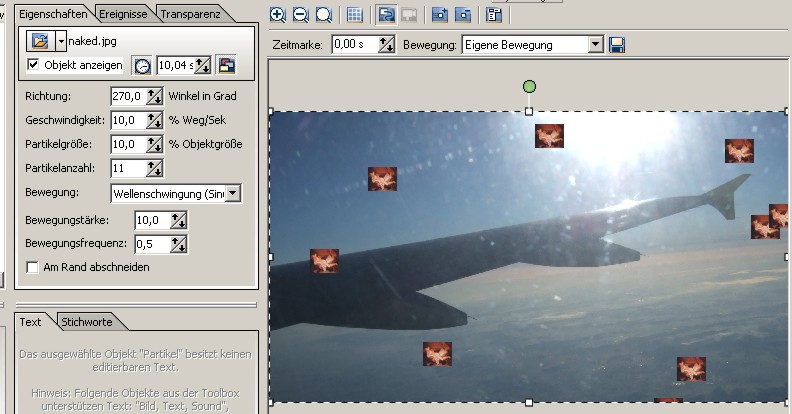
Task: Switch to the Transparenz tab
Action: 190,15
